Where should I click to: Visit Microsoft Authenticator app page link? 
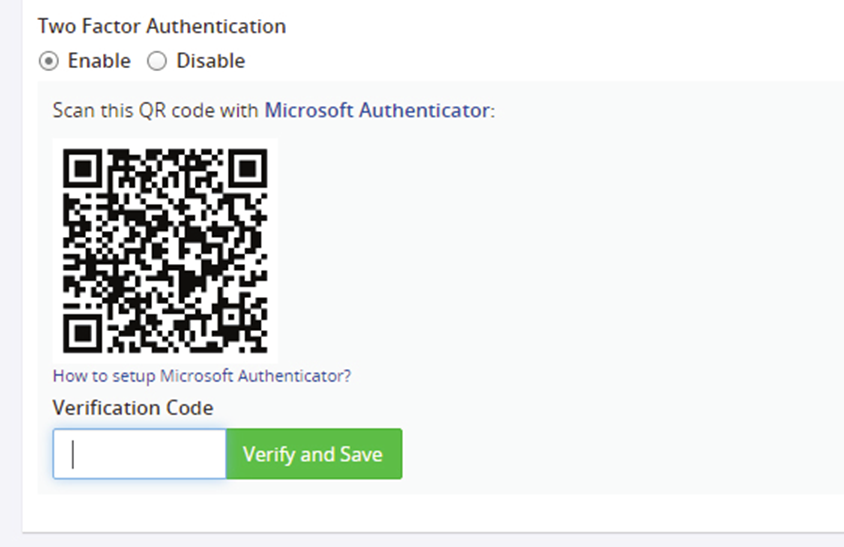377,110
